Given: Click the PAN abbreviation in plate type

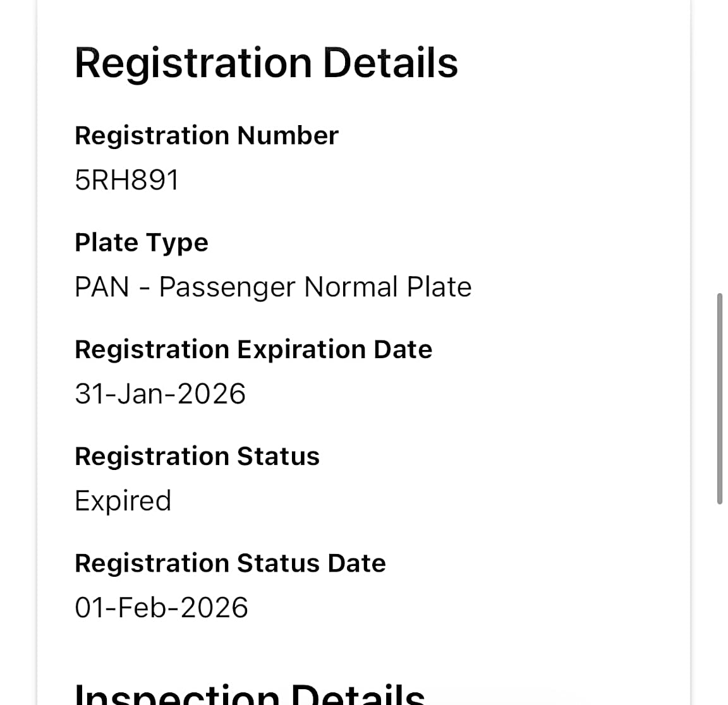Looking at the screenshot, I should click(x=101, y=287).
